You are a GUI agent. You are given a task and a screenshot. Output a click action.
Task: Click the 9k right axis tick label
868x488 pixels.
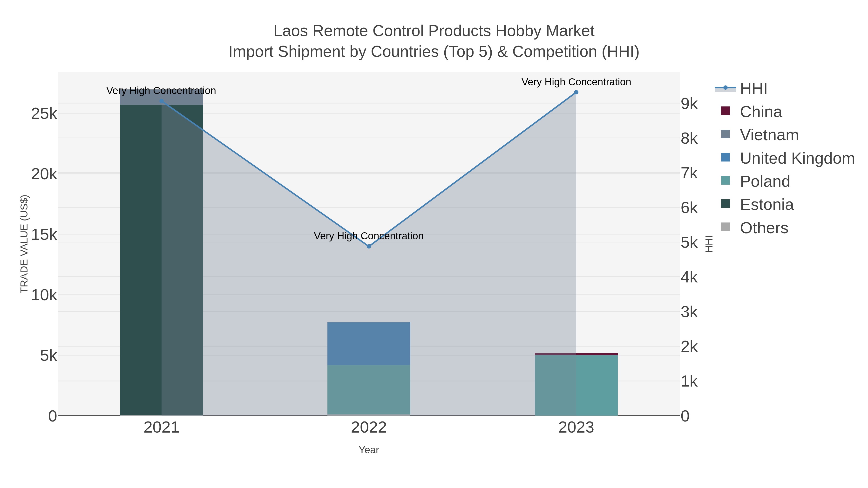pos(689,104)
